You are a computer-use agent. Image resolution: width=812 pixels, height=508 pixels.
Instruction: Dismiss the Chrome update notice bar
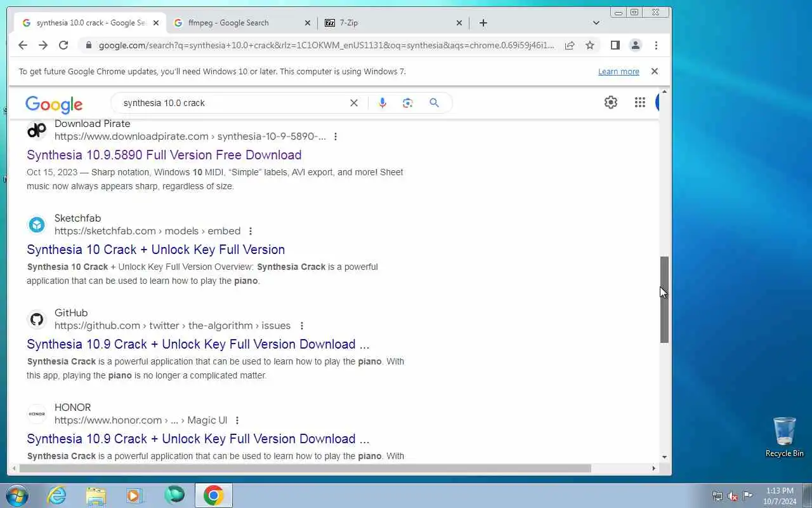tap(655, 71)
